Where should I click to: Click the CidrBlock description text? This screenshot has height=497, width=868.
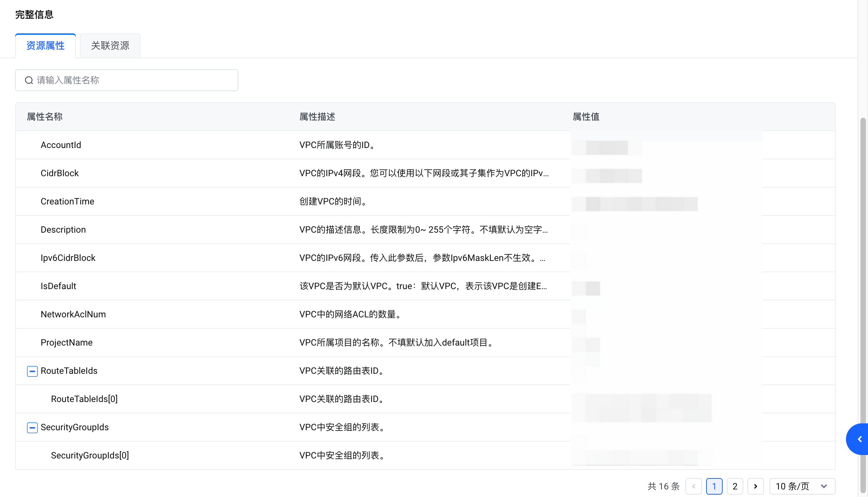424,173
